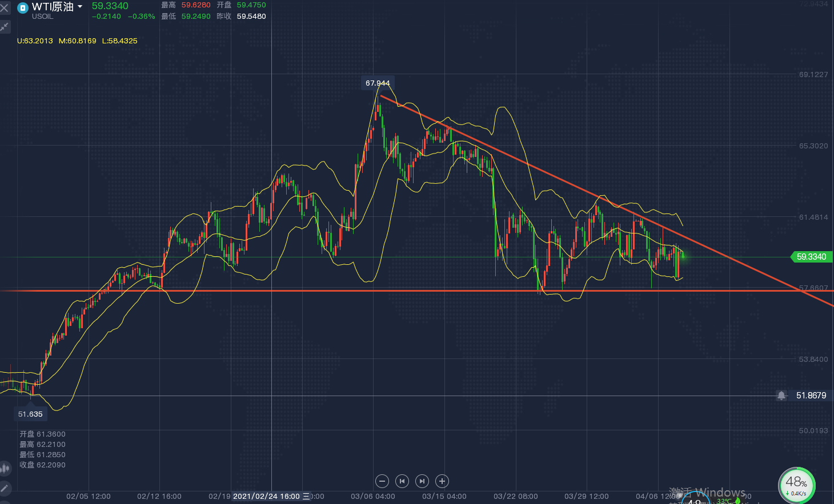Click the collapse arrows icon below the X
Image resolution: width=834 pixels, height=504 pixels.
(5, 27)
